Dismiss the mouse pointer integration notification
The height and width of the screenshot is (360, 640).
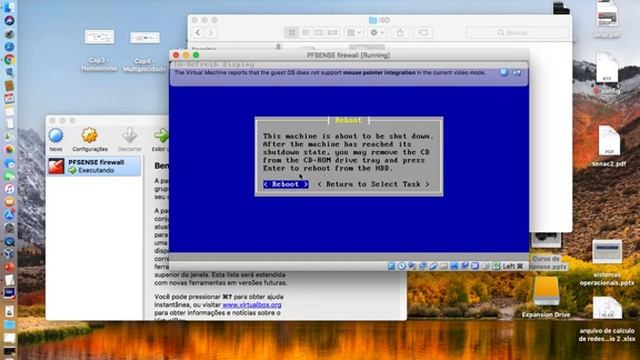(x=504, y=72)
